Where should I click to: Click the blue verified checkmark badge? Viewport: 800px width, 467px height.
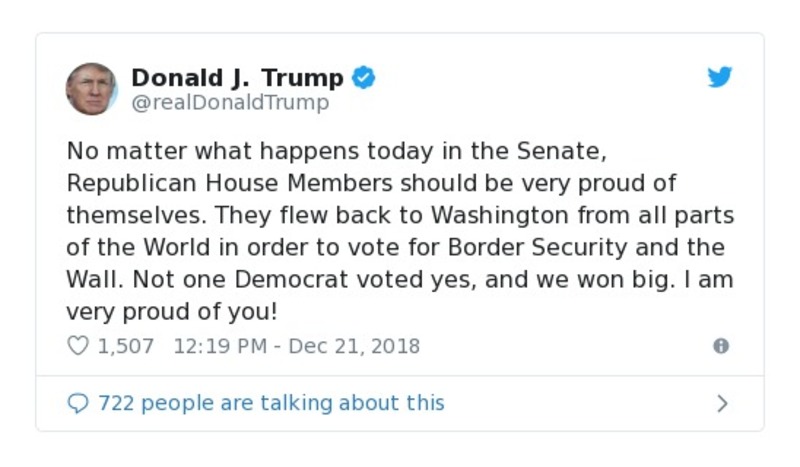tap(364, 78)
